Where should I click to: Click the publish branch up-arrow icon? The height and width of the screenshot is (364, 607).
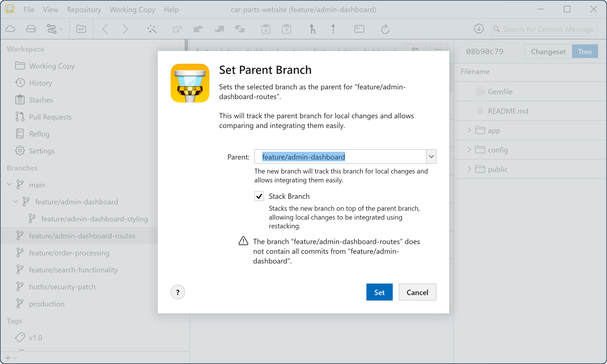(333, 29)
